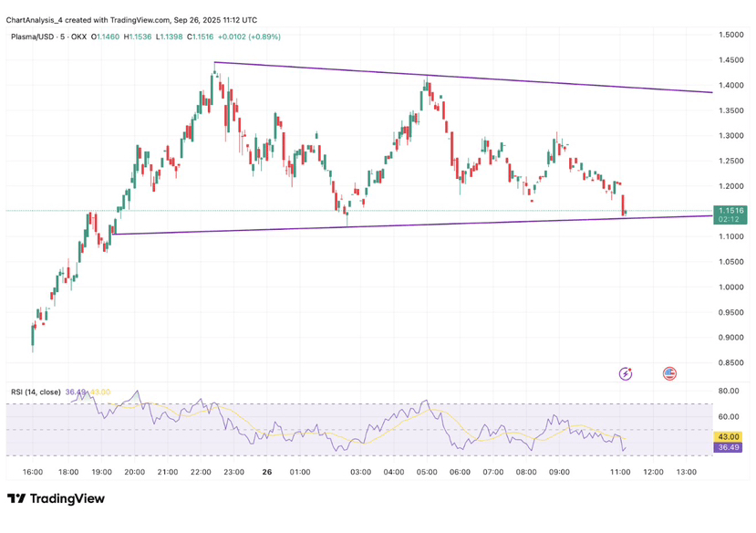Open the RSI (14, close) indicator label
The image size is (756, 533).
coord(36,392)
